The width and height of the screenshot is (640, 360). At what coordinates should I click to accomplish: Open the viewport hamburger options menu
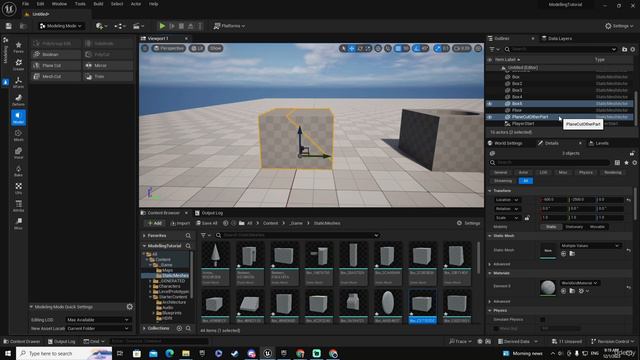(145, 48)
